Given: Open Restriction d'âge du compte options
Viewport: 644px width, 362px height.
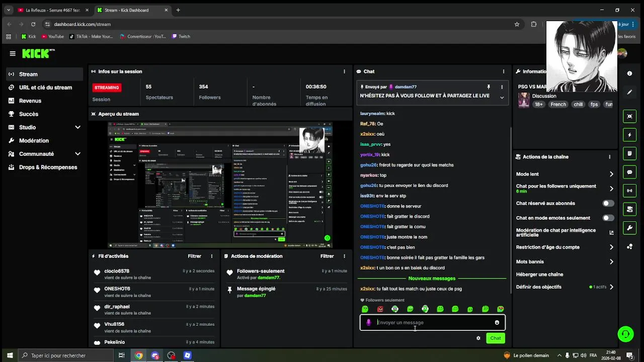Looking at the screenshot, I should click(x=611, y=247).
